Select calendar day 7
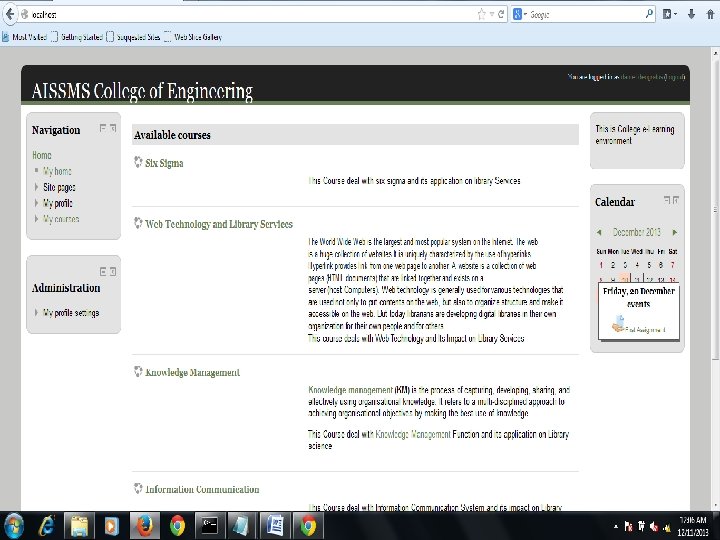This screenshot has height=540, width=720. (673, 265)
